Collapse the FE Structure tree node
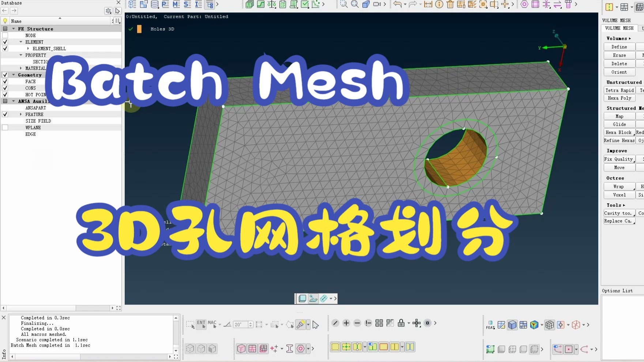The image size is (644, 362). click(14, 29)
